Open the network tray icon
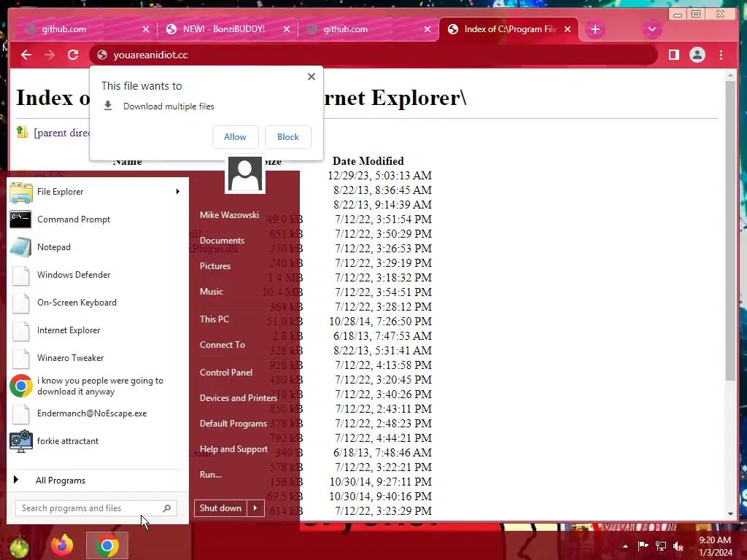Viewport: 747px width, 560px height. pos(661,546)
